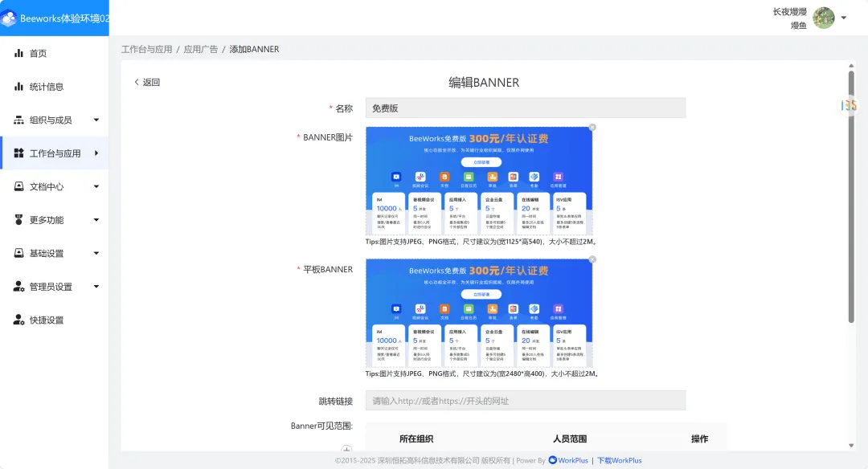The width and height of the screenshot is (868, 469).
Task: Click the 文档中心 icon
Action: [x=18, y=186]
